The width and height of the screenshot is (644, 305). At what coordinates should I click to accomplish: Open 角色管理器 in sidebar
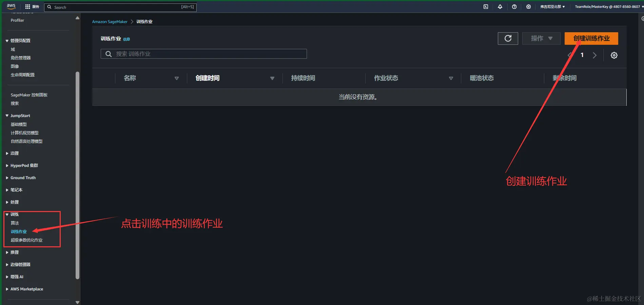tap(21, 58)
